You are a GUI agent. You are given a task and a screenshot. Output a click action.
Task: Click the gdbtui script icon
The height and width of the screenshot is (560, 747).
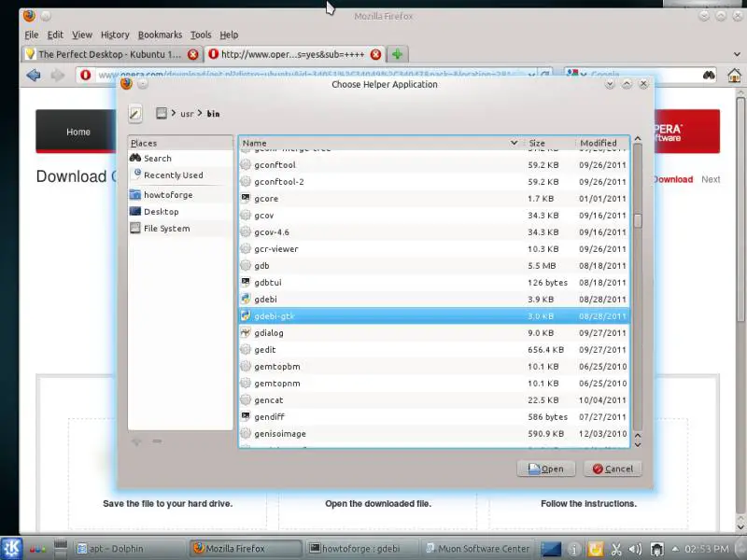tap(246, 282)
